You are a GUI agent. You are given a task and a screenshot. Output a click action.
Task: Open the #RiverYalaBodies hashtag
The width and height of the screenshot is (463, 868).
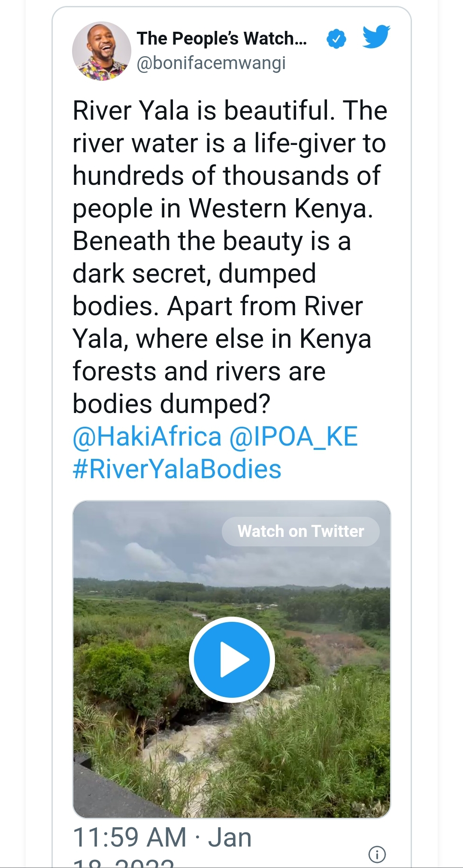pyautogui.click(x=177, y=469)
